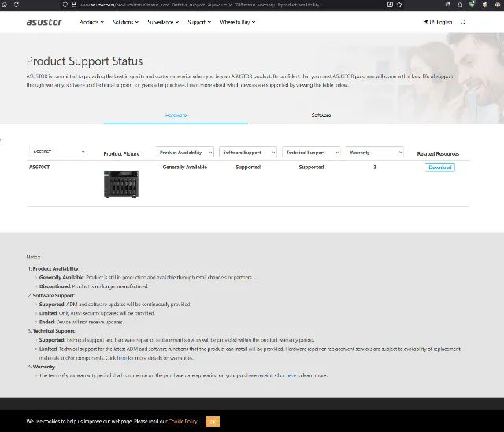This screenshot has height=432, width=504.
Task: Open the Surveillance navigation menu
Action: coord(162,22)
